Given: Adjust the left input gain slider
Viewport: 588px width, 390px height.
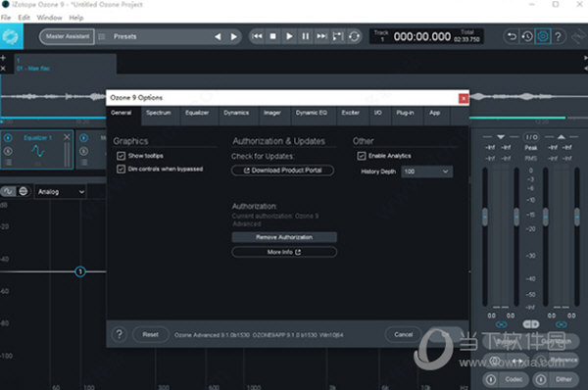Looking at the screenshot, I should [485, 217].
